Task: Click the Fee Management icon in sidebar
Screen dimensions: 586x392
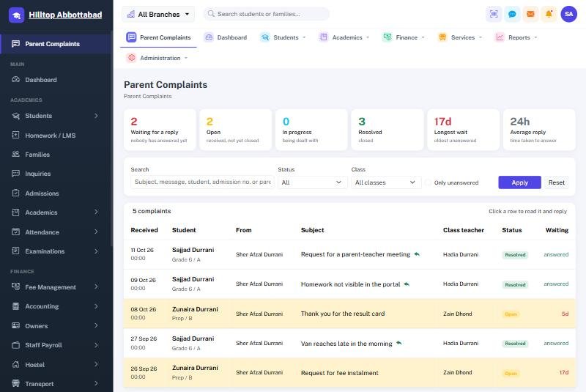Action: coord(15,287)
